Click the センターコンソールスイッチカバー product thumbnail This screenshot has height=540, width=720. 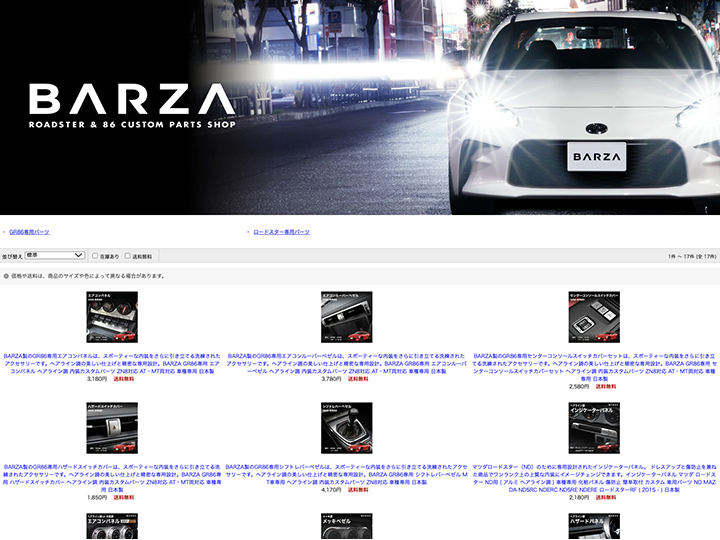point(594,317)
